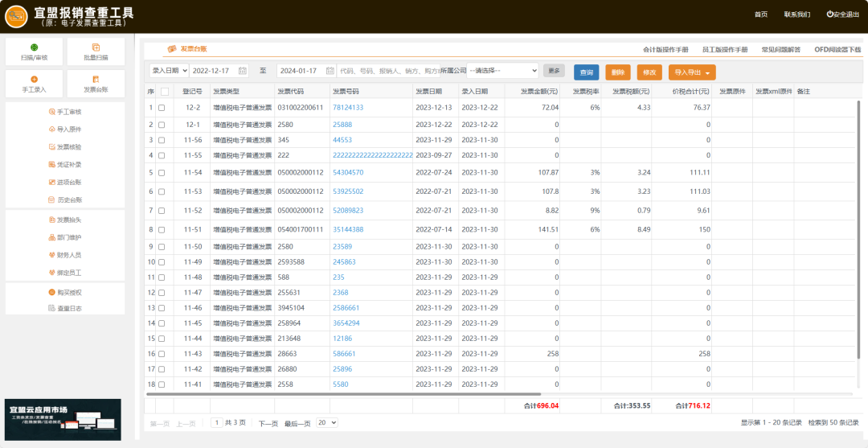868x448 pixels.
Task: Click the 财务人员 people icon
Action: pos(52,255)
